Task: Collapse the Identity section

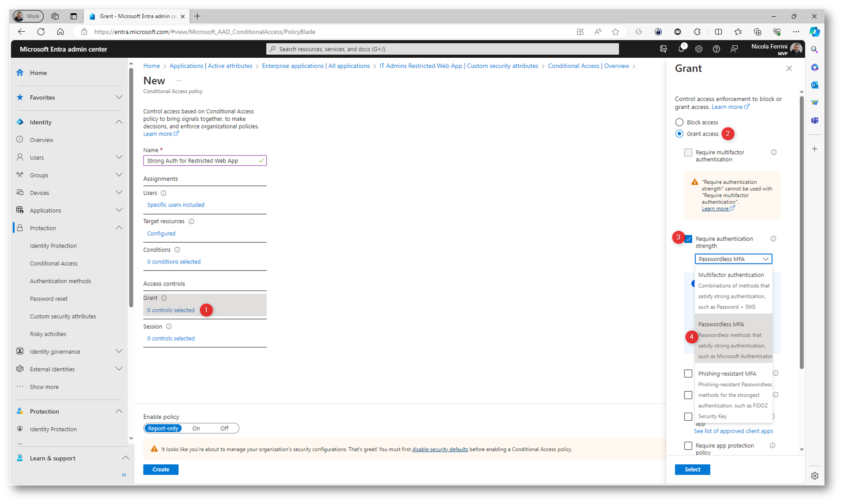Action: pyautogui.click(x=119, y=122)
